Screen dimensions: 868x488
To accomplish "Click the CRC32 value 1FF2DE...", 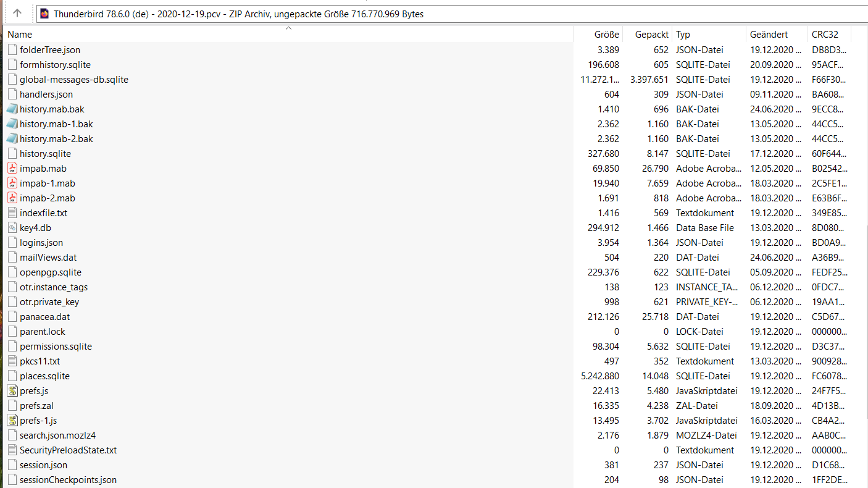I will [x=829, y=480].
